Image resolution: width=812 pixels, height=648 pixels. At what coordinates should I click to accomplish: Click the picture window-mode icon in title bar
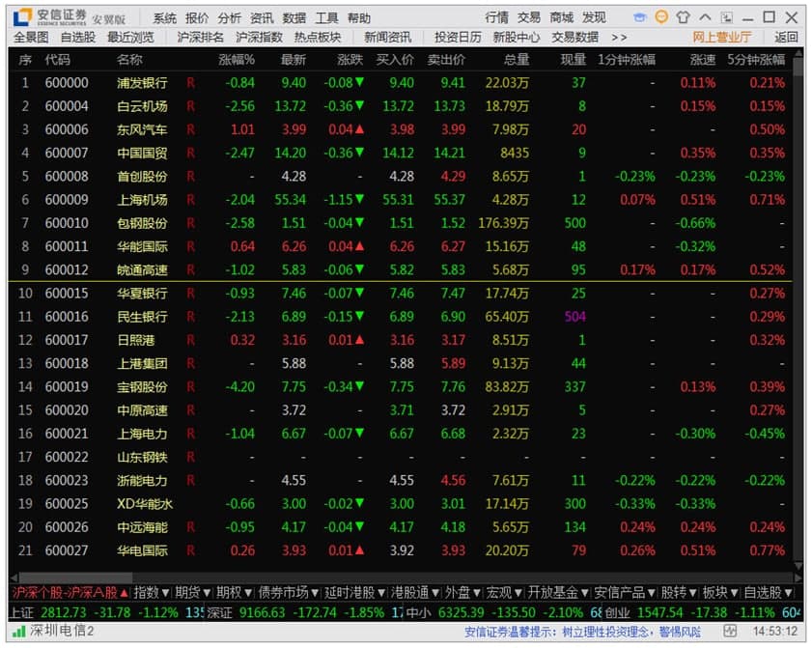point(727,17)
